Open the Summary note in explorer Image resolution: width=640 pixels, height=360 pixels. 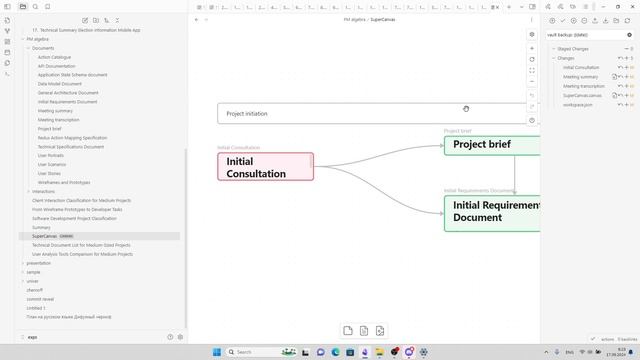click(x=41, y=227)
